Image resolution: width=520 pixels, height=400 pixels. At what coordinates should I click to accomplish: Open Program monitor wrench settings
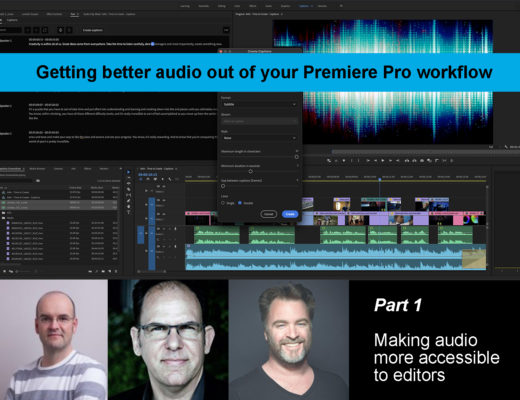tap(506, 147)
